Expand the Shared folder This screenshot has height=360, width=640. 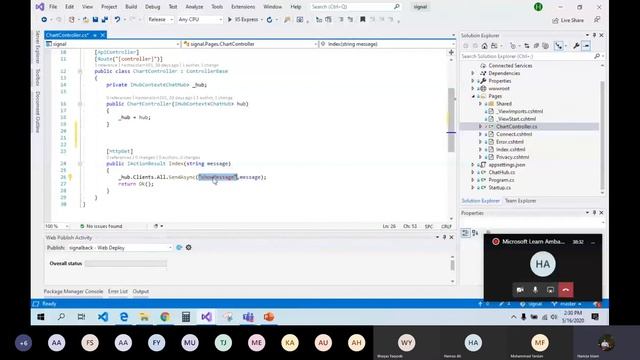[480, 104]
